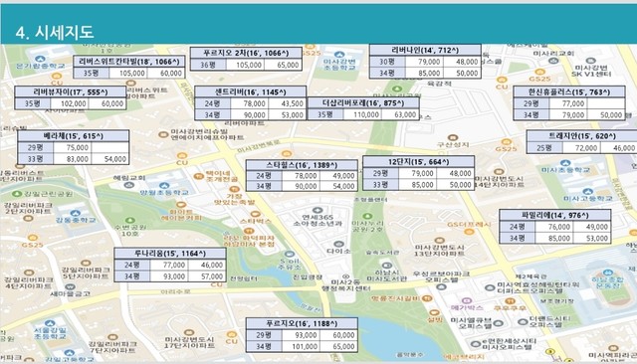Click the 베라체 33평 row label
Viewport: 637px width, 364px height.
pos(36,159)
